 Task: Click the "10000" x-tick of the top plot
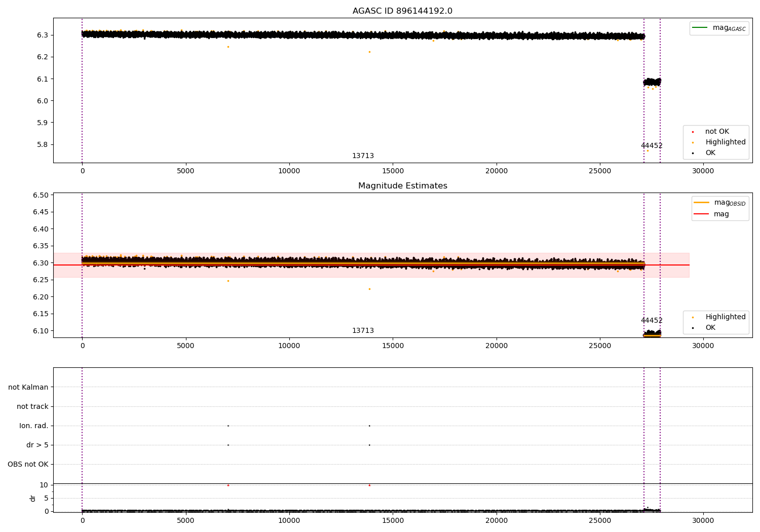click(289, 171)
